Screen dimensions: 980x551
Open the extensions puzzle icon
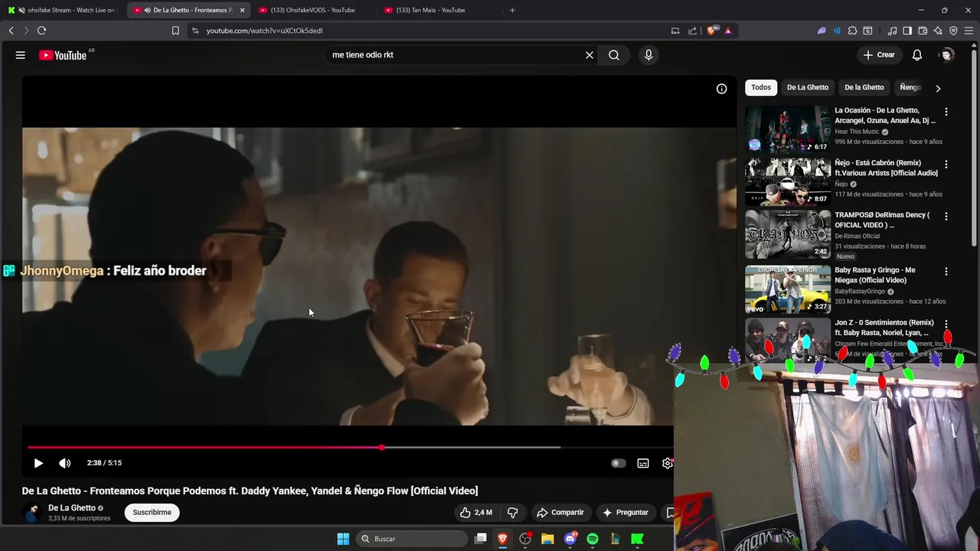(x=852, y=31)
